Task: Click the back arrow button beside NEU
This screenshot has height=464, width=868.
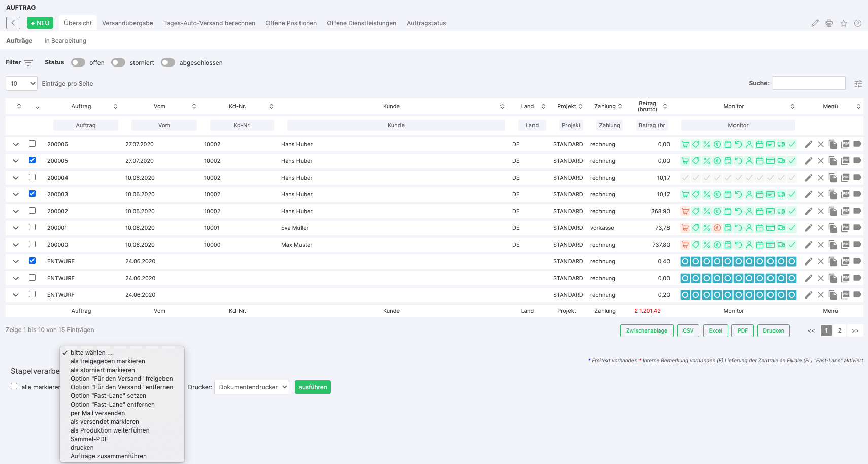Action: [x=13, y=23]
